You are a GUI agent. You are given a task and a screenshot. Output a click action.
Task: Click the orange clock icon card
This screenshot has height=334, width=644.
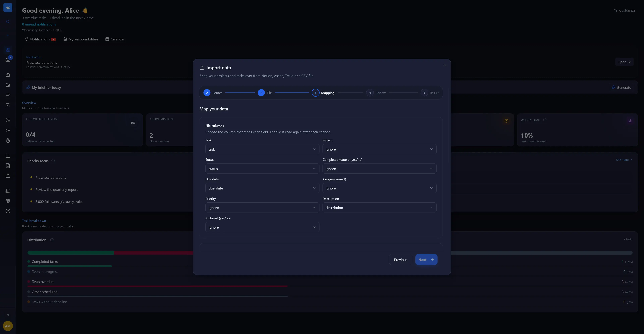coord(506,121)
